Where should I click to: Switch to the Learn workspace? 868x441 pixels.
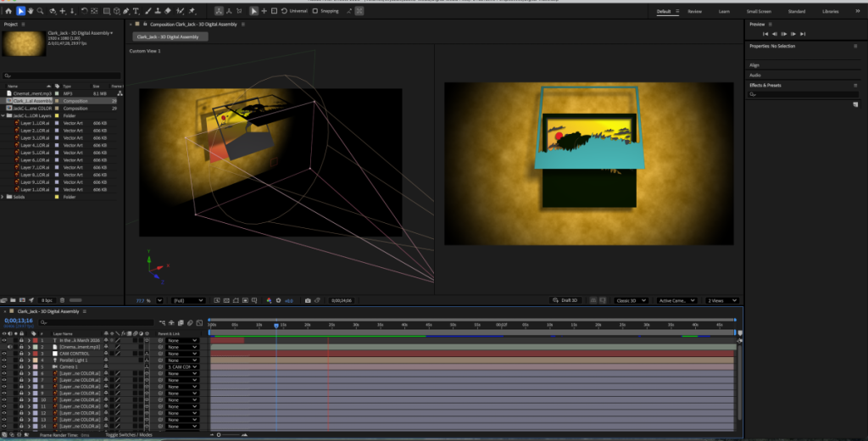724,11
